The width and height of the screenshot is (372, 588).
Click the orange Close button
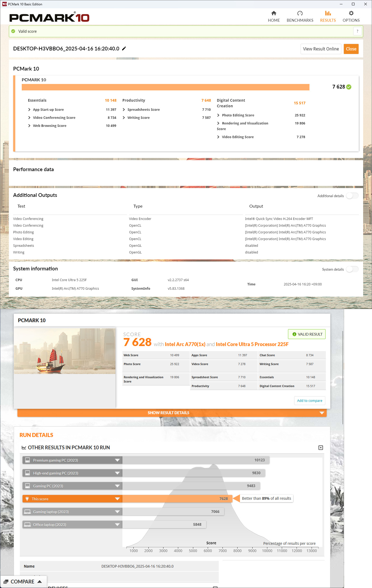click(351, 49)
